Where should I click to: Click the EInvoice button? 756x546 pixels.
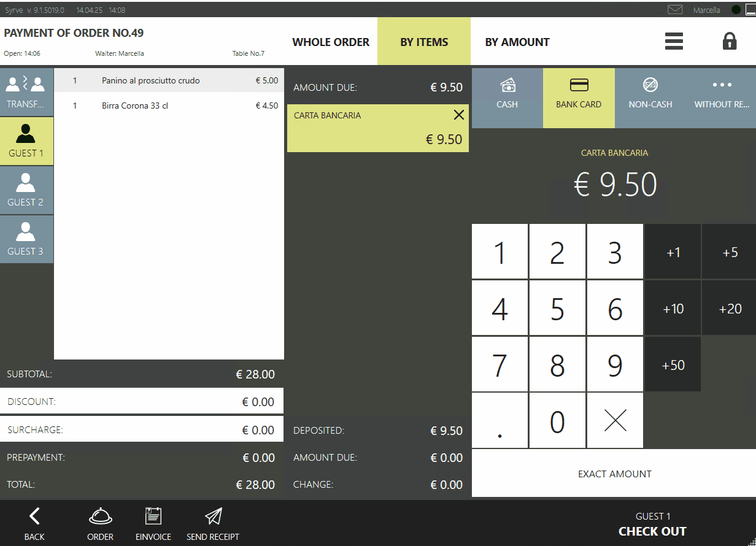coord(153,523)
